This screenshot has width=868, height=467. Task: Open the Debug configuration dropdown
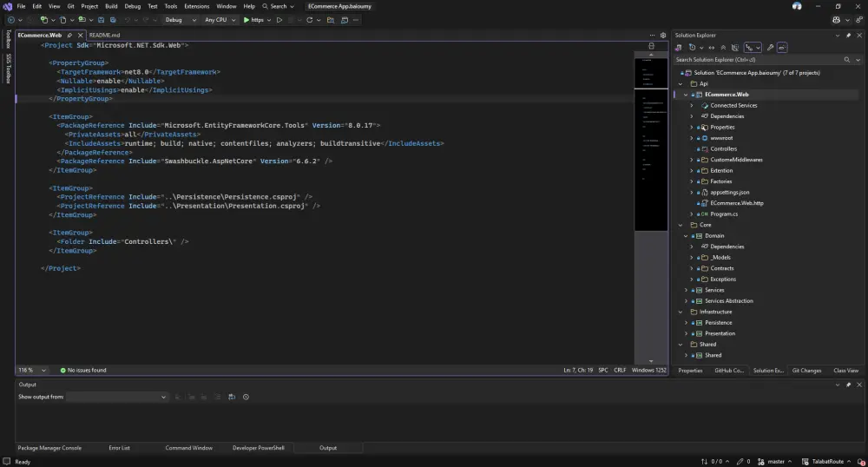181,20
